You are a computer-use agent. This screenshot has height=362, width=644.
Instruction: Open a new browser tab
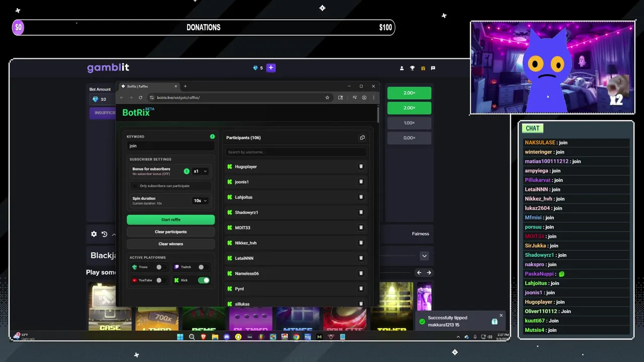(x=185, y=86)
